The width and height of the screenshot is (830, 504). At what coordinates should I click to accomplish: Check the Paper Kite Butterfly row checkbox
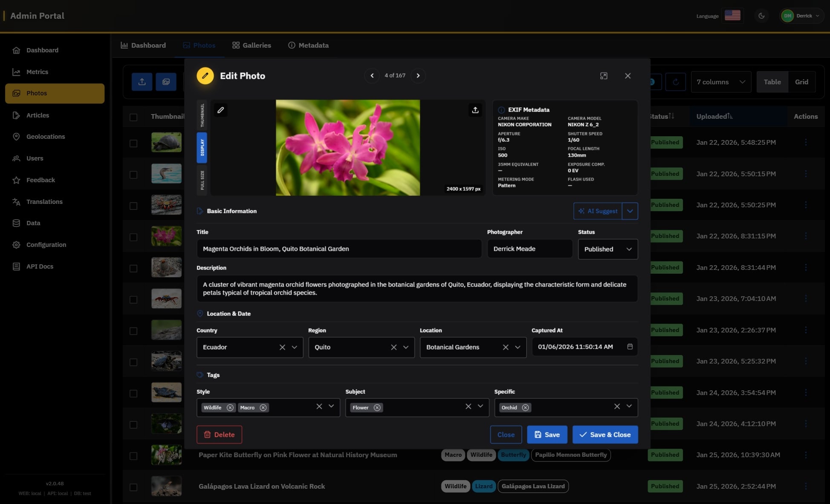[133, 456]
